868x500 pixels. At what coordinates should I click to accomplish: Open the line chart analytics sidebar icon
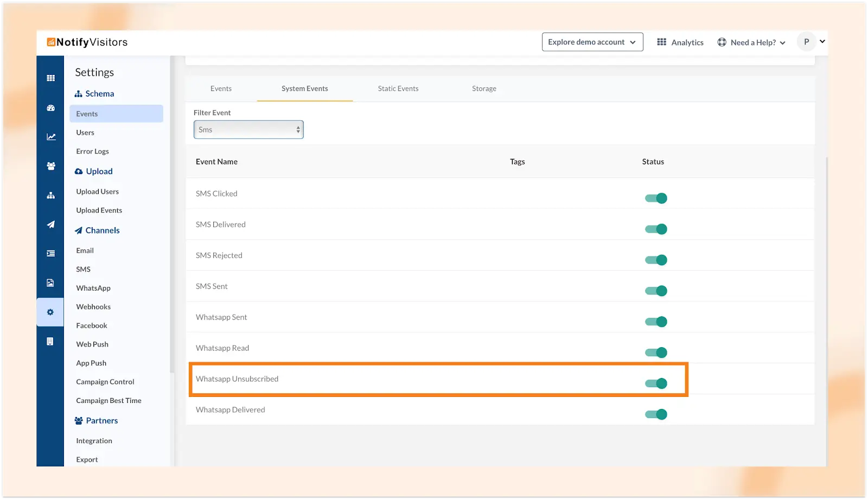50,137
